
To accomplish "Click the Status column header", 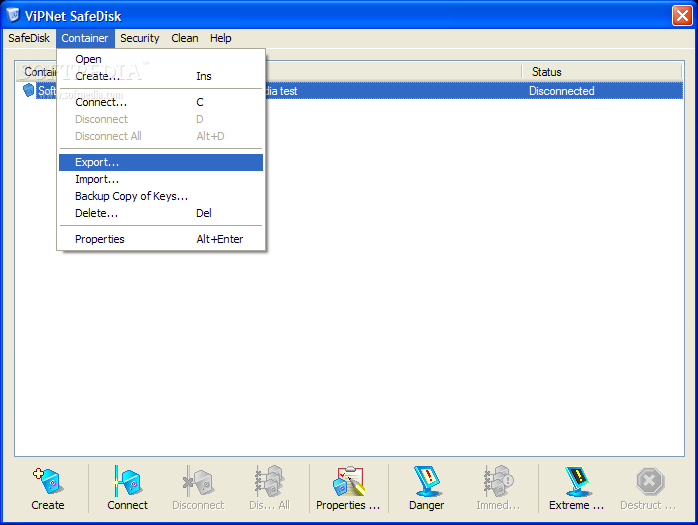I will click(x=602, y=72).
